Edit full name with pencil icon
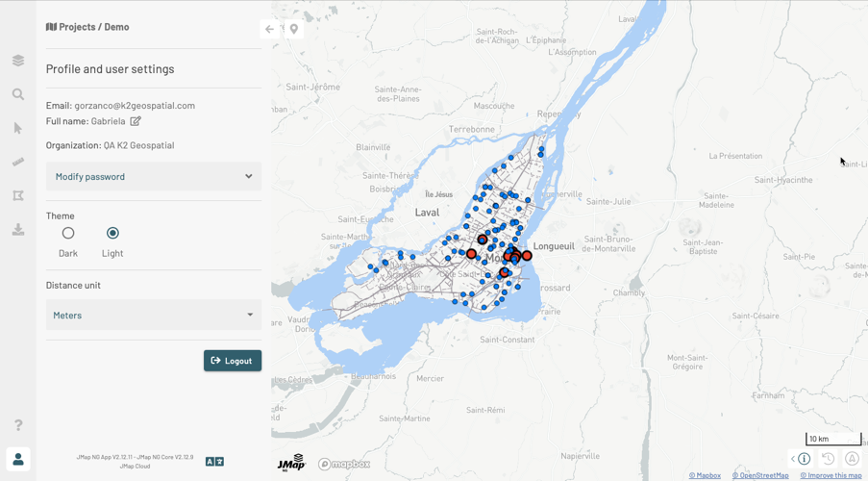The image size is (868, 481). [x=136, y=121]
